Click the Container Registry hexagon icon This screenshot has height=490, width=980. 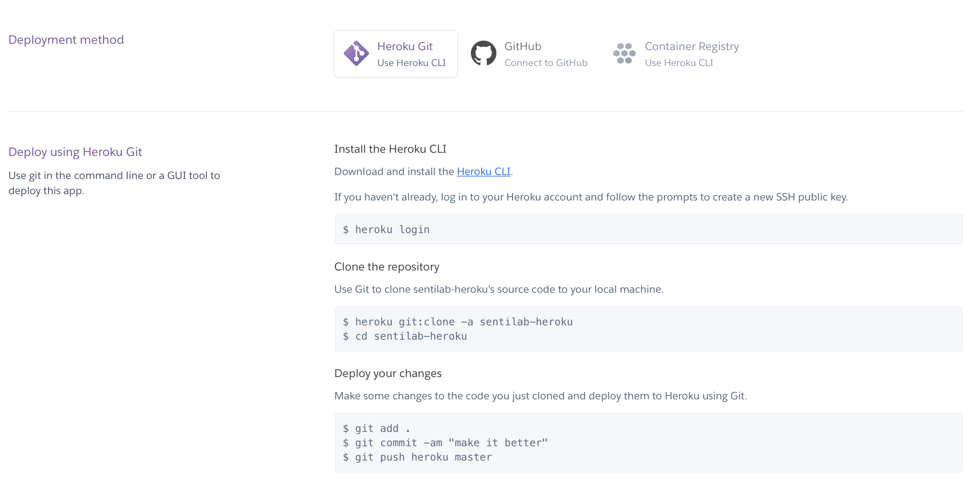point(624,53)
